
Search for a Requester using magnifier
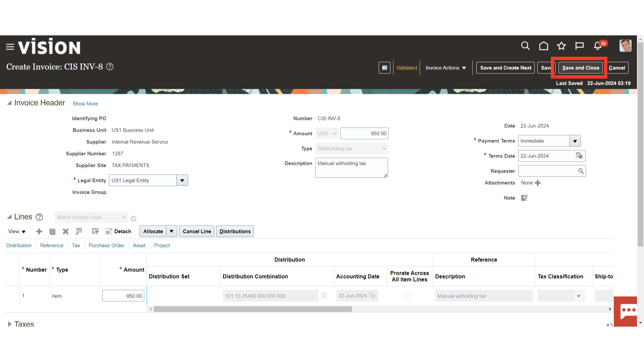581,171
